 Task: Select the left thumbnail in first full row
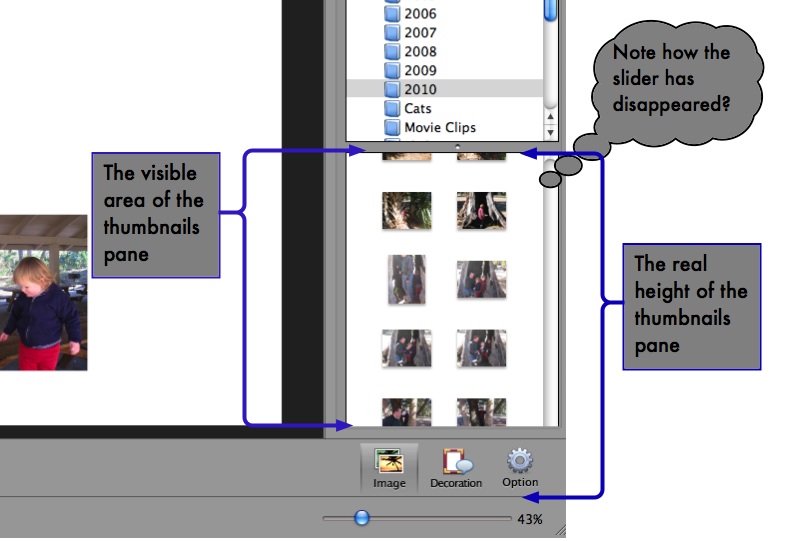click(407, 211)
